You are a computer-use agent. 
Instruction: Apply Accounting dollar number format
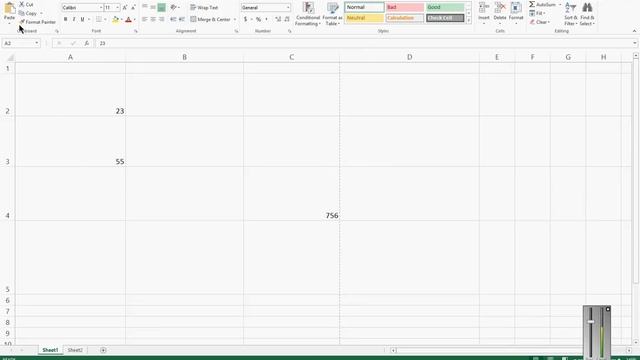[245, 19]
